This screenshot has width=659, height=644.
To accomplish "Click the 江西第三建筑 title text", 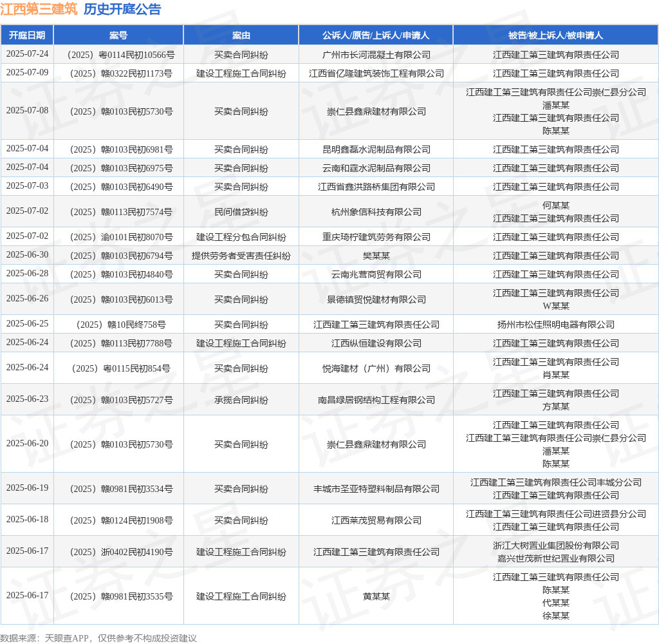I will pos(39,9).
